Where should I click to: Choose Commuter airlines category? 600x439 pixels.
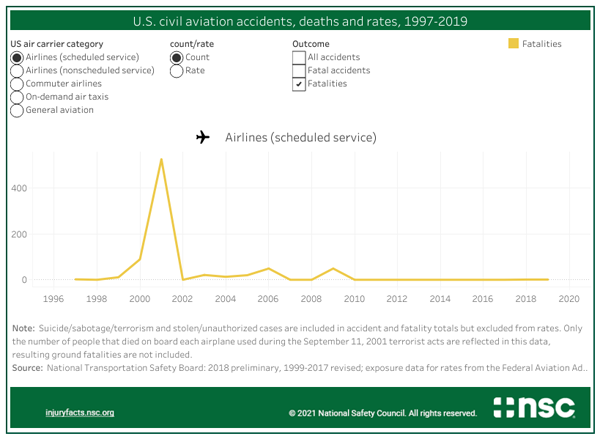[x=17, y=84]
